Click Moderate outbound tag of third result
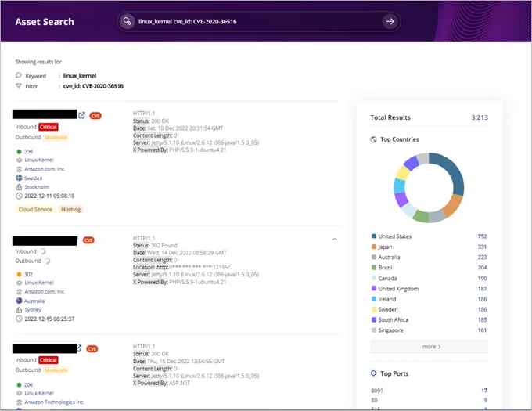Viewport: 532px width, 411px height. (x=56, y=370)
